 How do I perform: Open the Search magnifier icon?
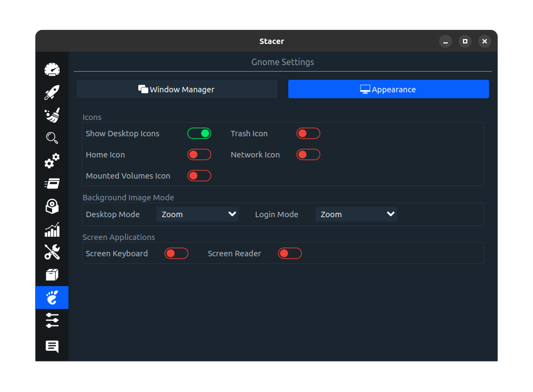52,138
